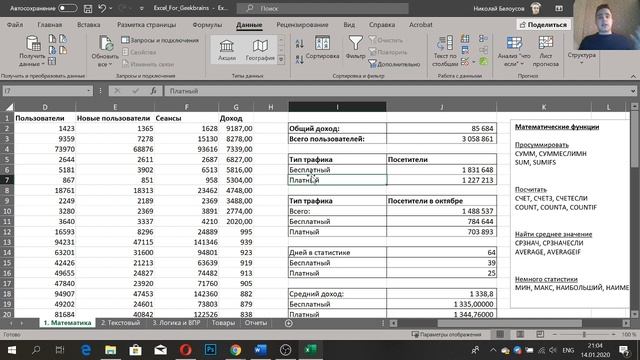
Task: Select column G header
Action: 236,107
